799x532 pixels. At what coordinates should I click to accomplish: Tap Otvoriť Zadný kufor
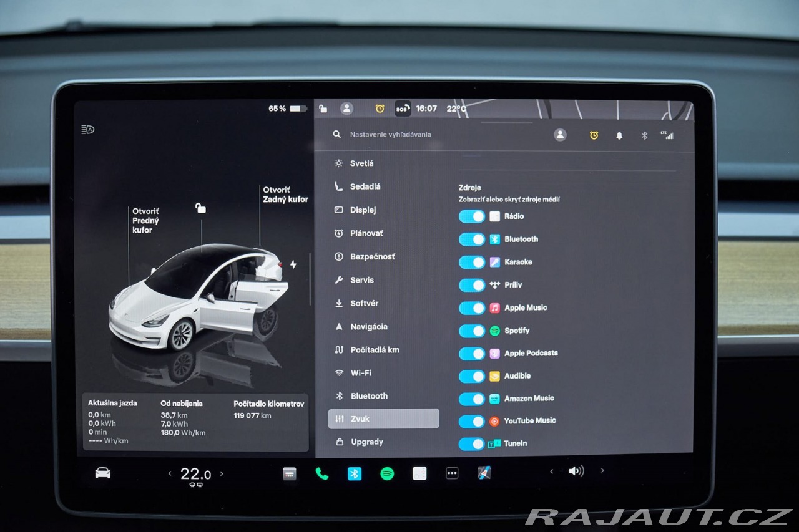(x=285, y=195)
